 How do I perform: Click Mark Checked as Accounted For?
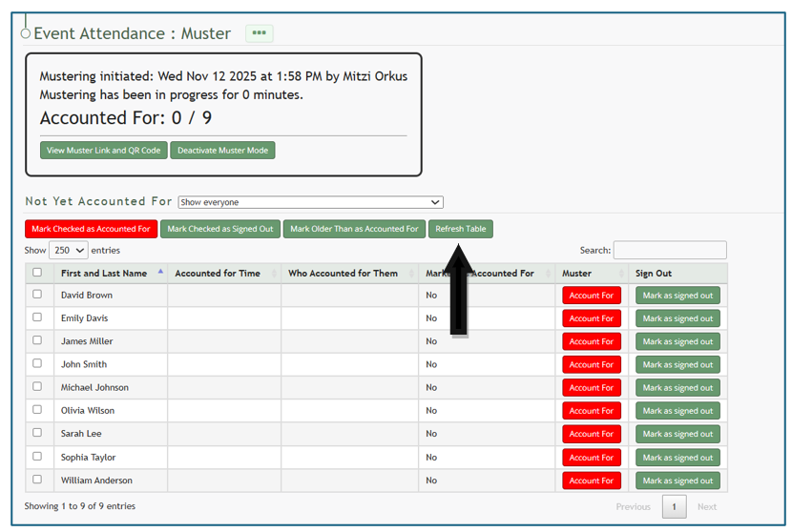point(91,229)
